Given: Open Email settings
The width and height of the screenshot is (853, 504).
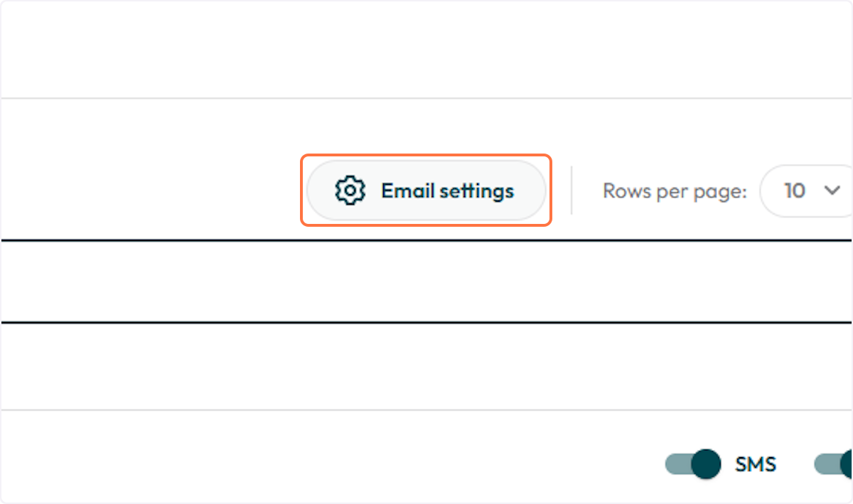Looking at the screenshot, I should [425, 191].
